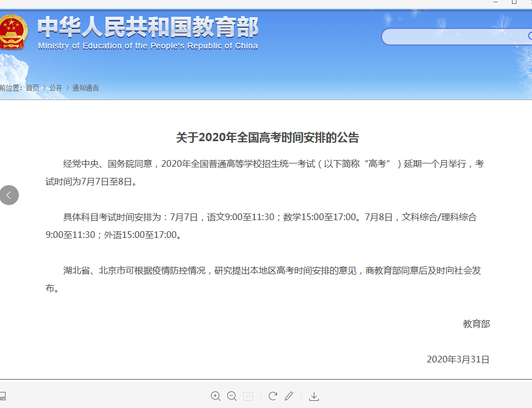Rotate the image clockwise
The width and height of the screenshot is (532, 408).
[273, 396]
